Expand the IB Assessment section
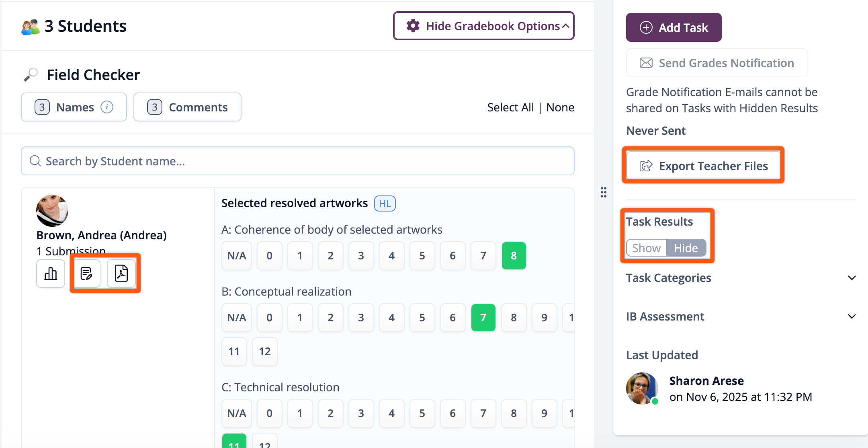The width and height of the screenshot is (868, 448). (851, 316)
